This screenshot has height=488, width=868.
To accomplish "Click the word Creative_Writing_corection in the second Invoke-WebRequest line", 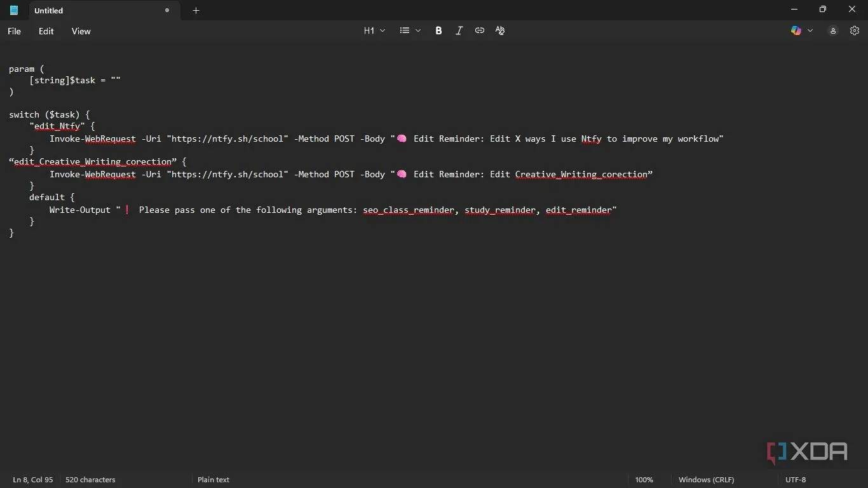I will click(581, 174).
